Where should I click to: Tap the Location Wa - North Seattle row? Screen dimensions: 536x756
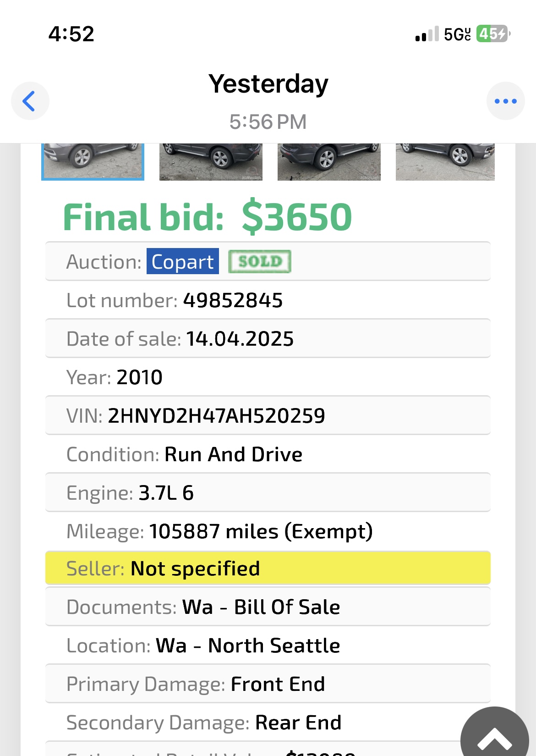tap(268, 646)
